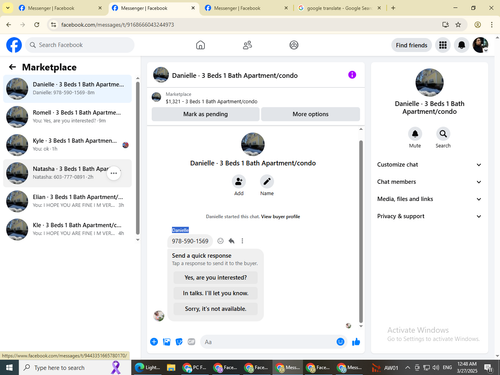This screenshot has height=375, width=500.
Task: Open the Facebook Home icon
Action: pyautogui.click(x=200, y=45)
